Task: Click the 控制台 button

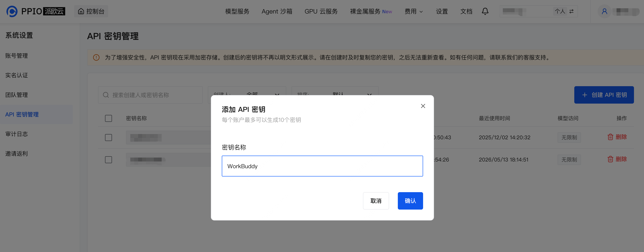Action: click(91, 11)
